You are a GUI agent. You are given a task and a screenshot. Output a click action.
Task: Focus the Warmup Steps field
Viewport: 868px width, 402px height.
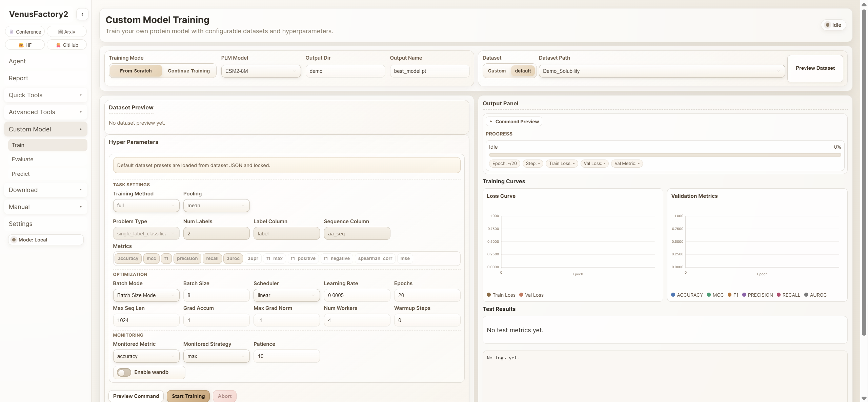pos(427,320)
